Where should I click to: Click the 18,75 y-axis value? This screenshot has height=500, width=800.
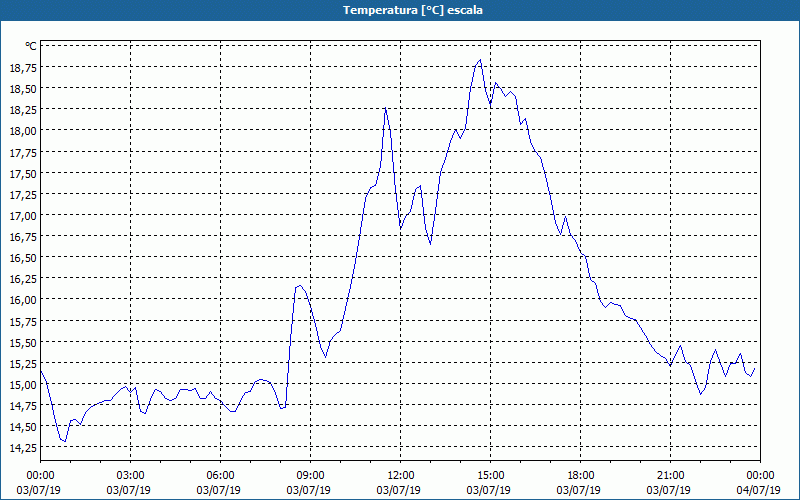[23, 67]
